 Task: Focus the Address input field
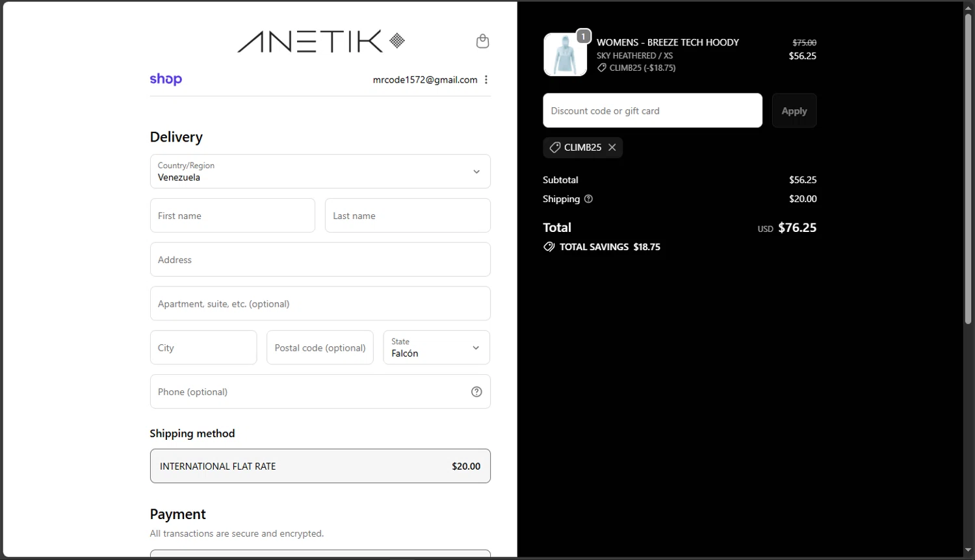(320, 260)
